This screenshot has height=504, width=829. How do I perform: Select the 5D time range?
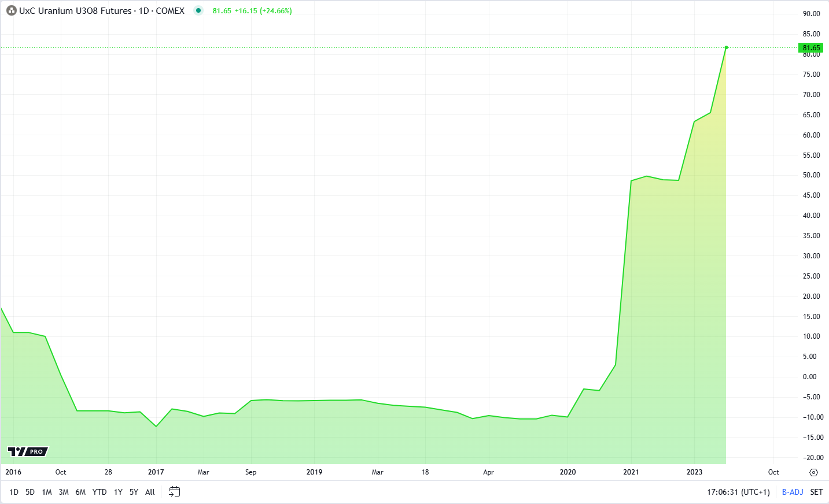tap(30, 492)
